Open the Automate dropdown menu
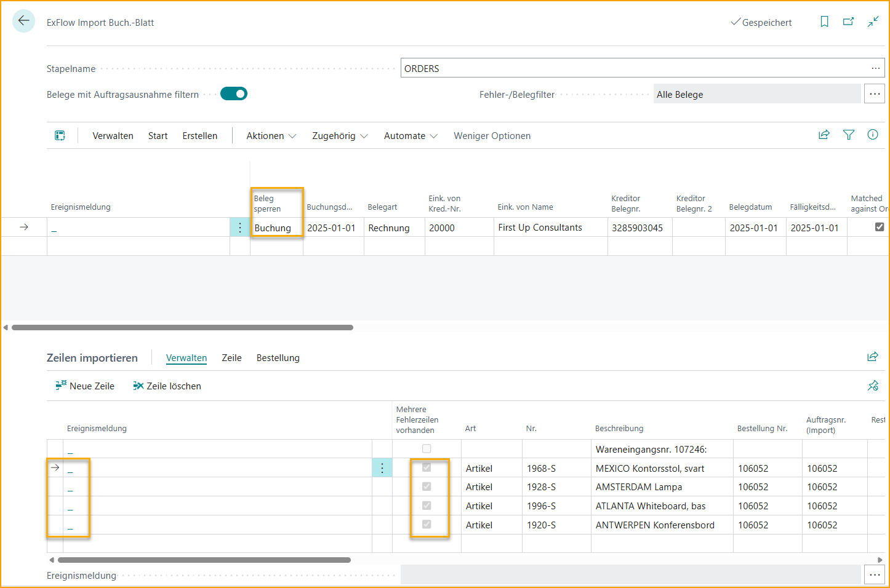The width and height of the screenshot is (890, 588). (x=411, y=136)
